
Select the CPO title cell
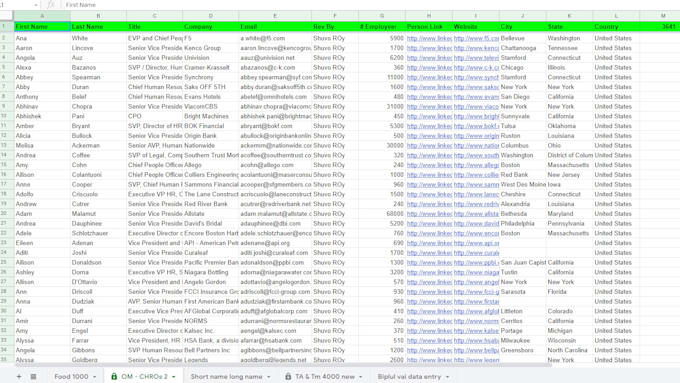coord(154,116)
